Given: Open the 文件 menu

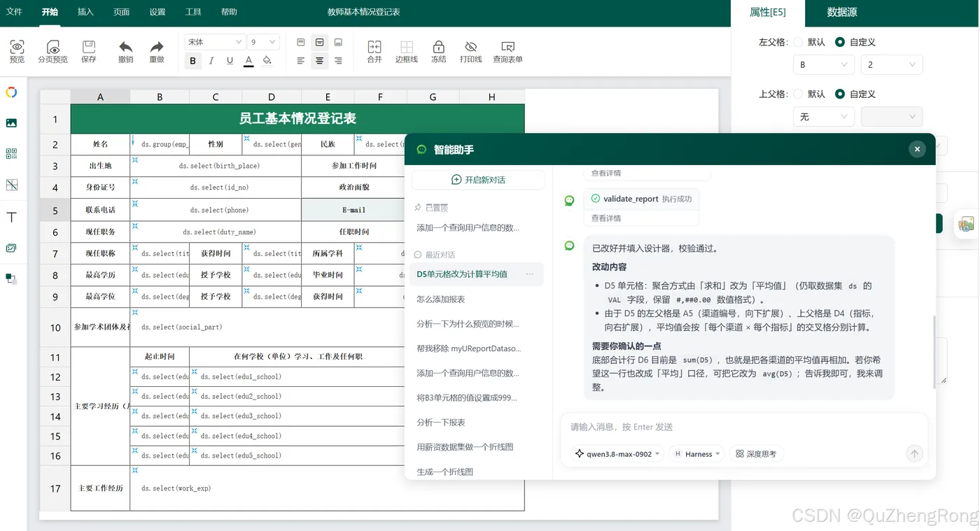Looking at the screenshot, I should click(x=14, y=12).
